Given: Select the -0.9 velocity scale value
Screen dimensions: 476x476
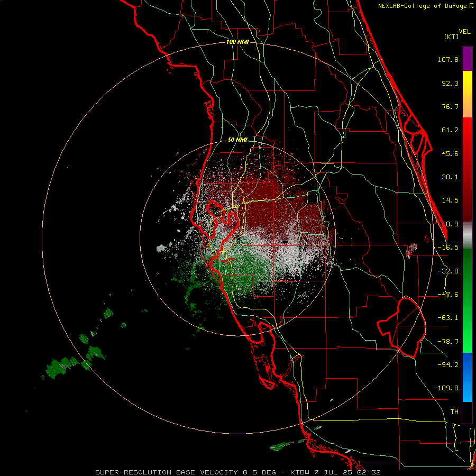Looking at the screenshot, I should coord(450,224).
